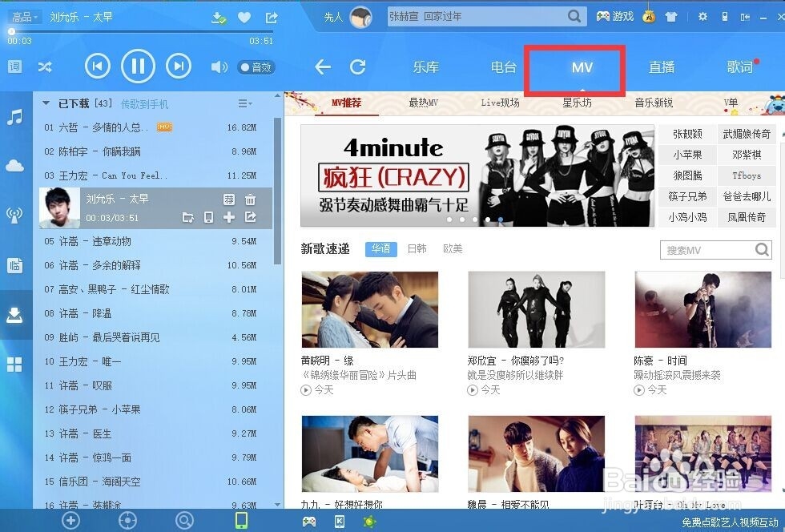The image size is (785, 532).
Task: Open the gold money bag icon
Action: [x=650, y=16]
